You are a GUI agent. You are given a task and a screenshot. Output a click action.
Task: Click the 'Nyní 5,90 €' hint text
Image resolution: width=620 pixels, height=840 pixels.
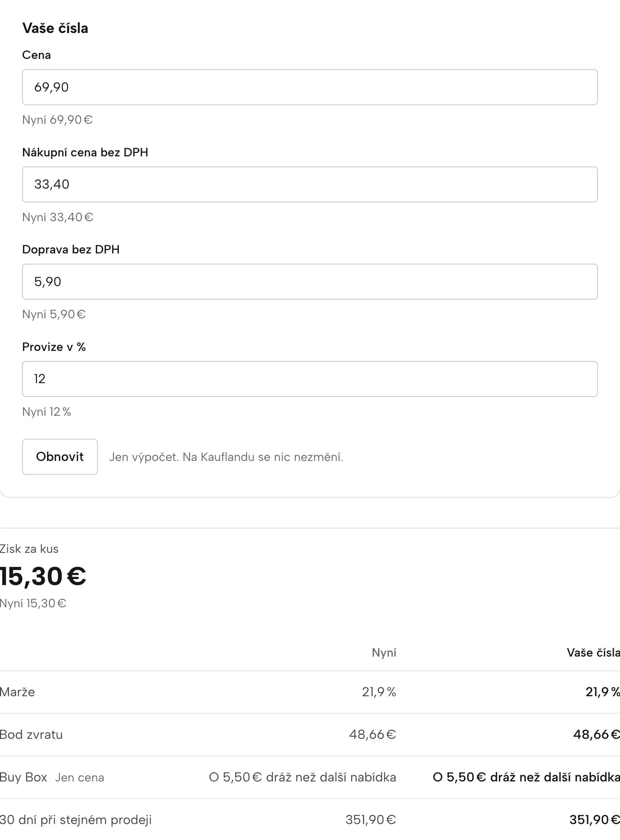54,314
